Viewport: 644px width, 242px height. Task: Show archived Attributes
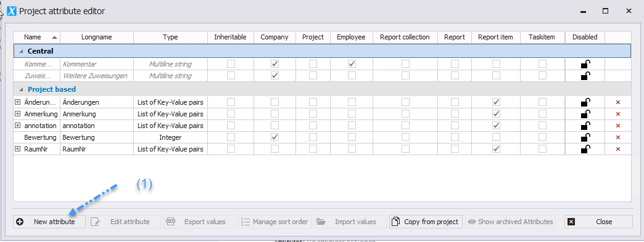pos(511,222)
